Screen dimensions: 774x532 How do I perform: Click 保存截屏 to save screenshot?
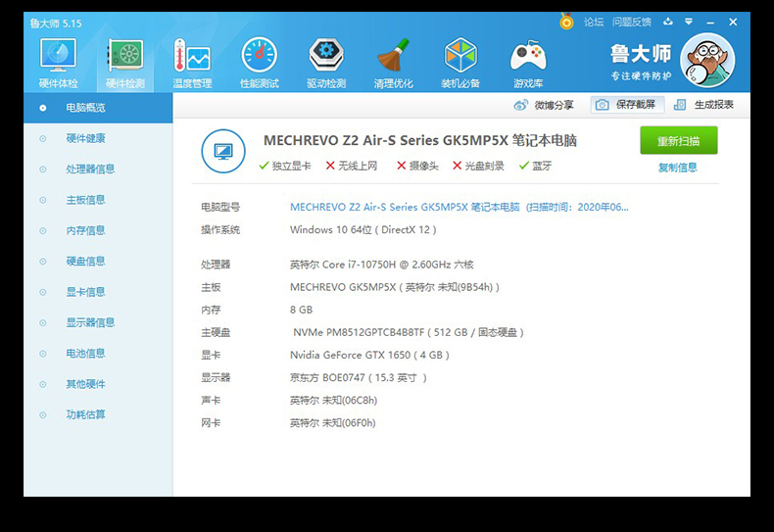coord(627,105)
